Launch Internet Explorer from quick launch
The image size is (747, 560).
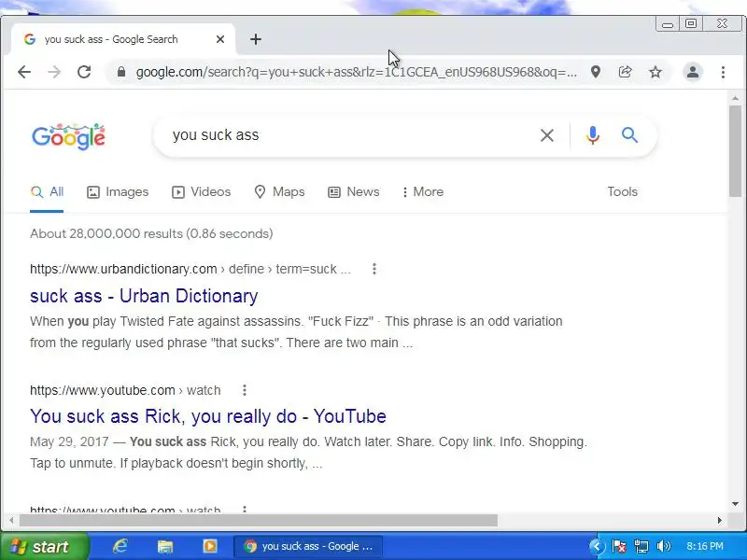pyautogui.click(x=120, y=546)
